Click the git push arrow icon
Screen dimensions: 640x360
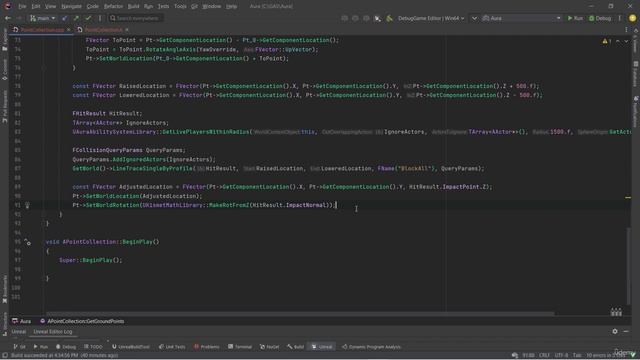[x=76, y=18]
